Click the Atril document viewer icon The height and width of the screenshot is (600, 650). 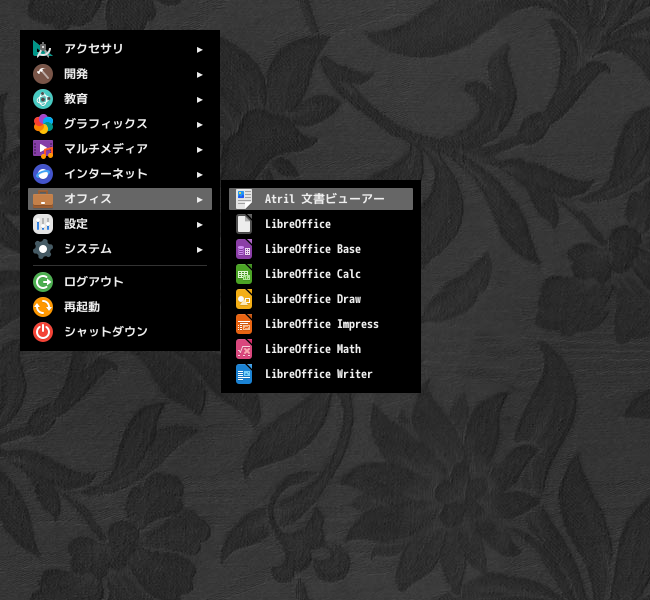(244, 199)
